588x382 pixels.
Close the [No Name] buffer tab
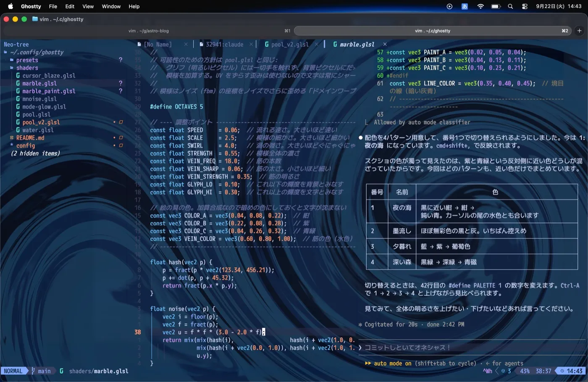[186, 44]
